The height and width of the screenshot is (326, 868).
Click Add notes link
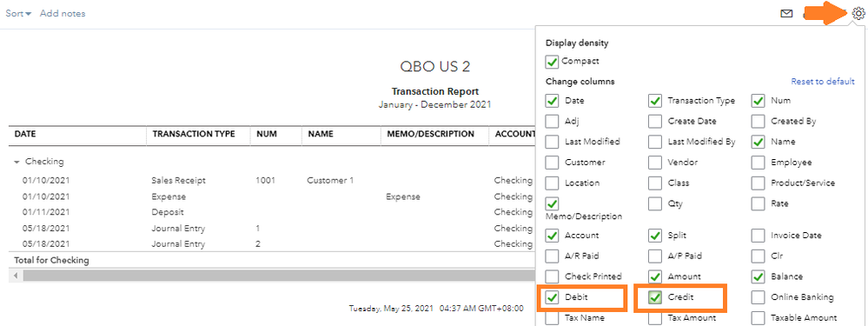coord(63,13)
